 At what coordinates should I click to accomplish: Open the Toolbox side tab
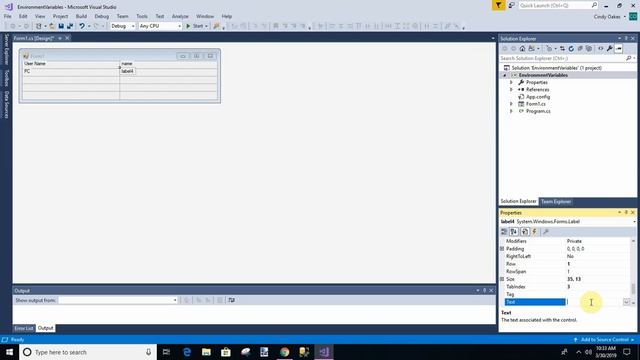click(7, 78)
